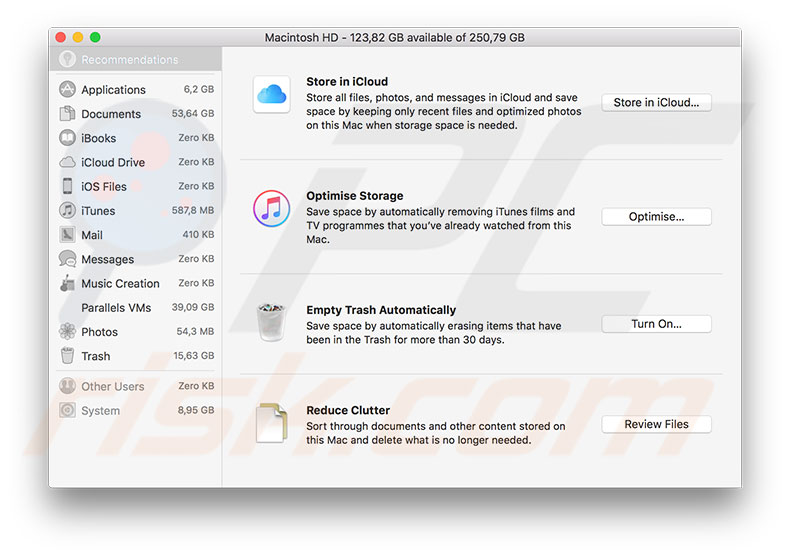Select the Parallels VMs entry
The image size is (790, 557).
116,308
